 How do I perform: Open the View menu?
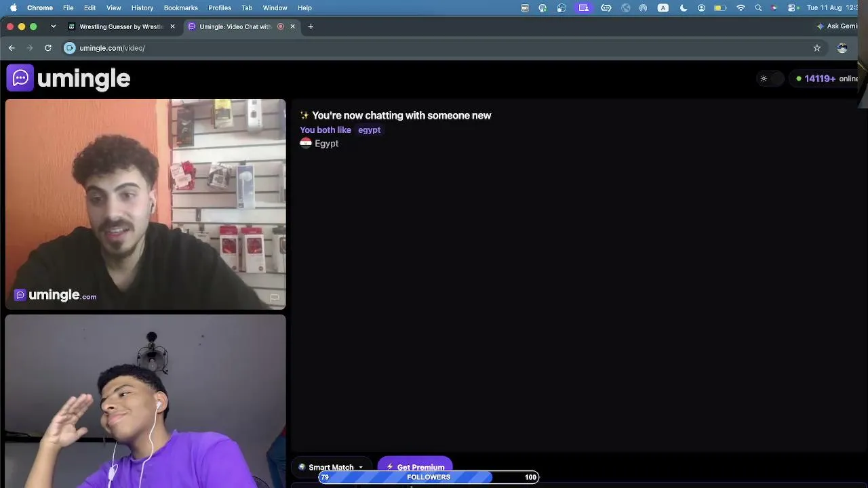click(114, 7)
